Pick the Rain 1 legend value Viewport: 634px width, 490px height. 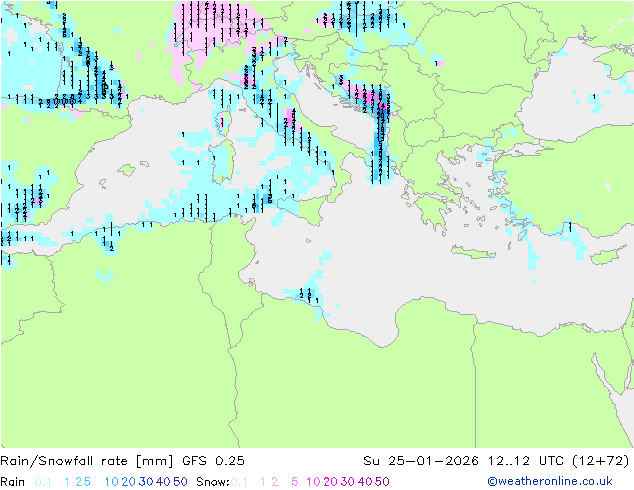click(67, 482)
